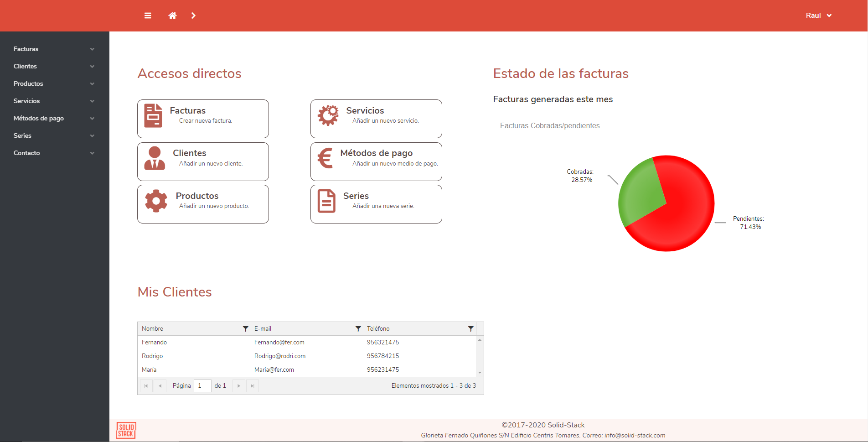Expand the Productos sidebar chevron
This screenshot has height=442, width=868.
[x=92, y=84]
